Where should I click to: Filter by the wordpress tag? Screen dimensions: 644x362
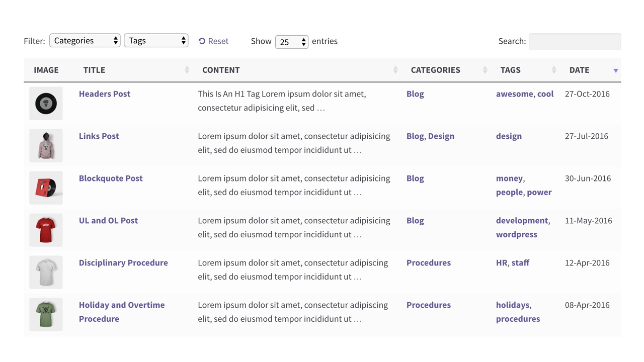click(517, 235)
